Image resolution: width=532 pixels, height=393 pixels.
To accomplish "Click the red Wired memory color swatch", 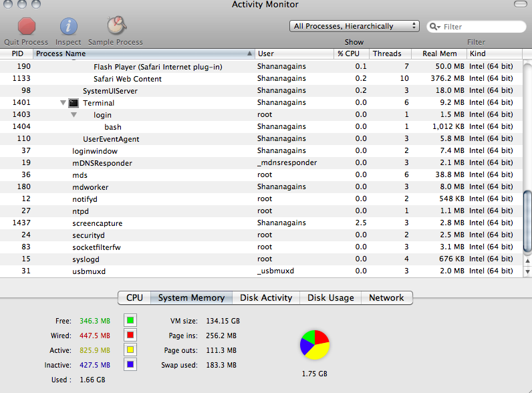I will coord(130,336).
